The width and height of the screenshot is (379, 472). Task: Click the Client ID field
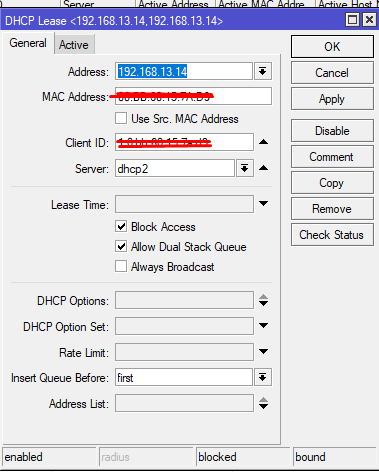(x=184, y=142)
